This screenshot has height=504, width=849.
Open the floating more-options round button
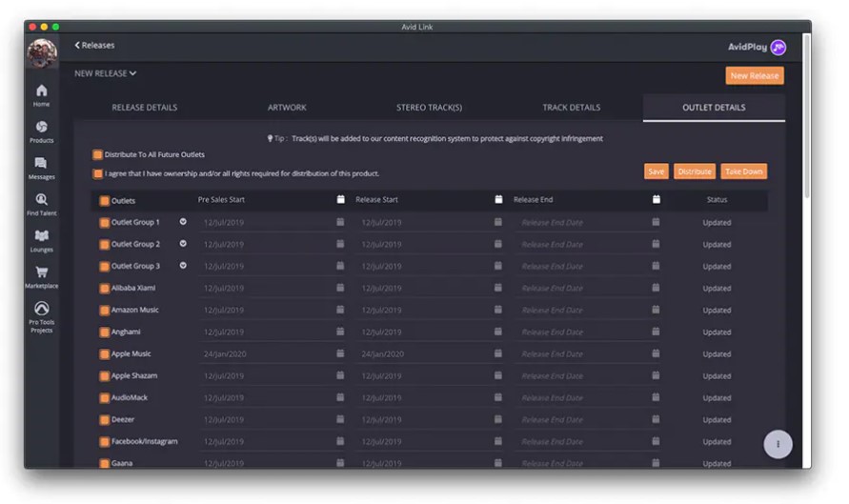[x=778, y=444]
